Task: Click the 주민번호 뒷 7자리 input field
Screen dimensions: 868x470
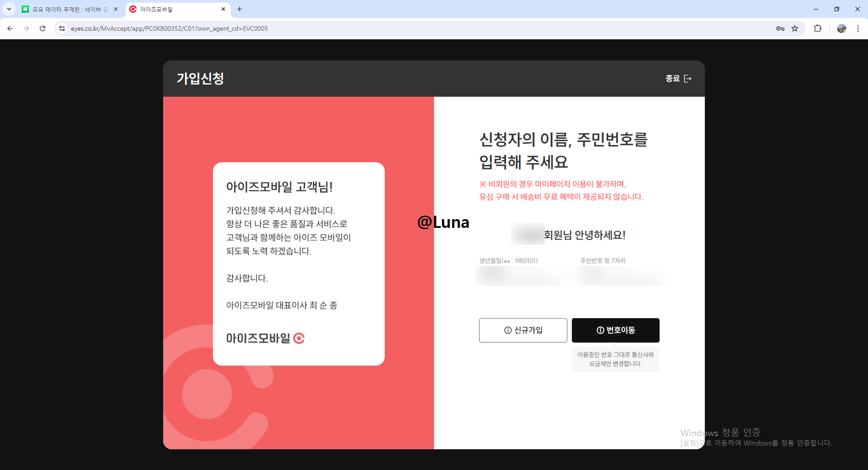Action: click(621, 276)
